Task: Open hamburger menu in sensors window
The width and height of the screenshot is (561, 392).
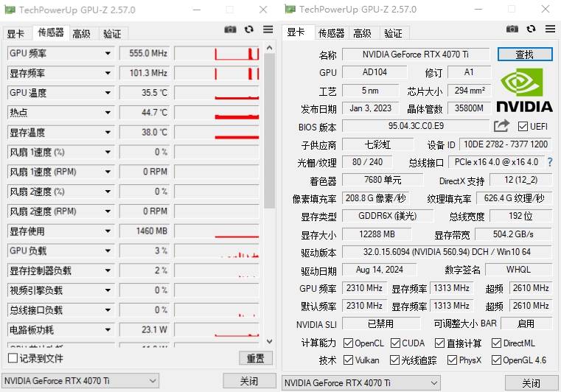Action: pos(268,29)
